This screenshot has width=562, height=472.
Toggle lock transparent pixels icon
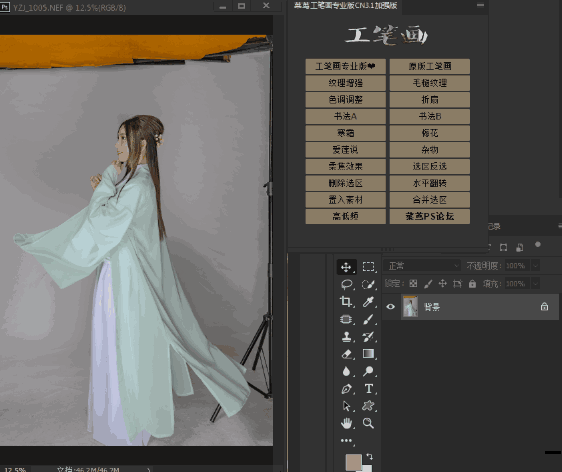tap(413, 284)
